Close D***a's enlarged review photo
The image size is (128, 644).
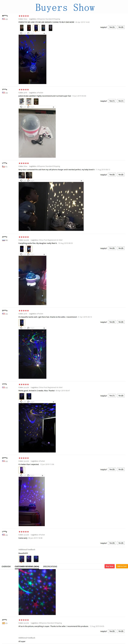(x=44, y=328)
